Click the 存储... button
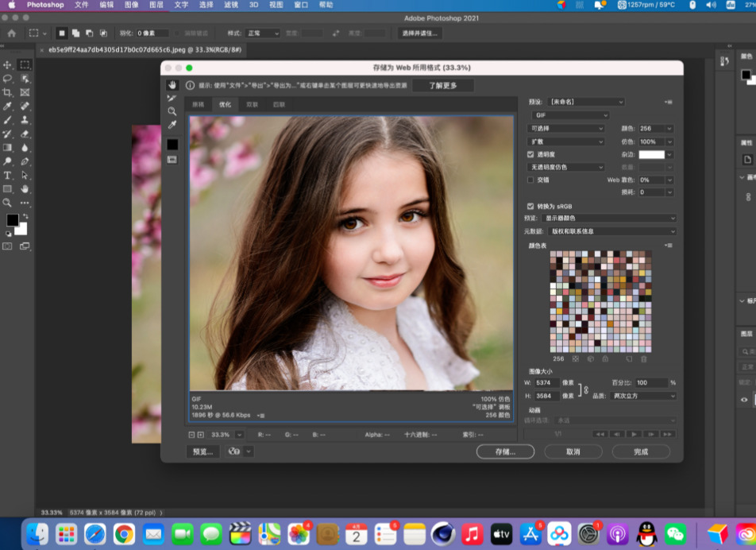The image size is (756, 550). pos(505,451)
